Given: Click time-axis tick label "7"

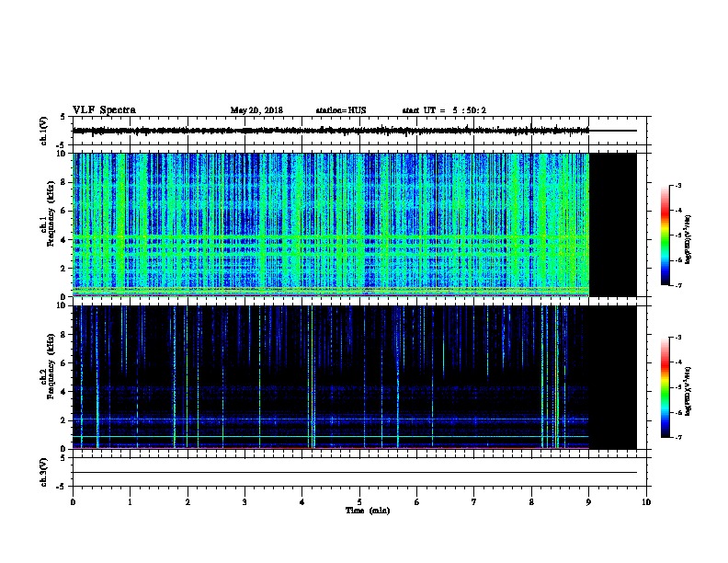Looking at the screenshot, I should tap(474, 502).
